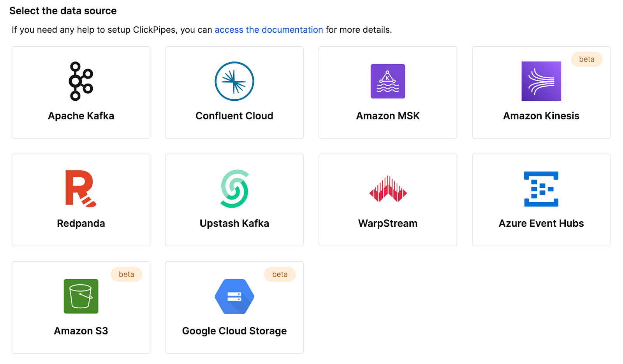This screenshot has height=364, width=623.
Task: Click the Amazon Kinesis logo icon
Action: (541, 81)
